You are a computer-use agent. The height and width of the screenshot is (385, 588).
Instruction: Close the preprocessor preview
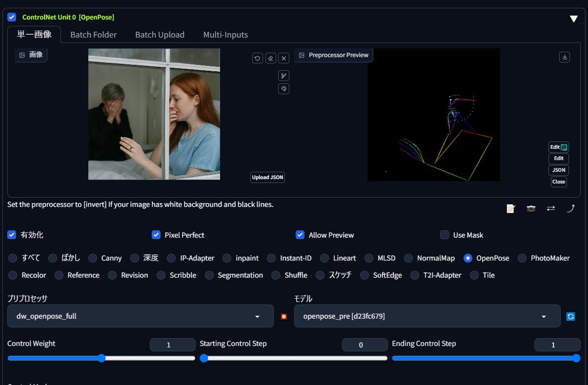click(559, 182)
